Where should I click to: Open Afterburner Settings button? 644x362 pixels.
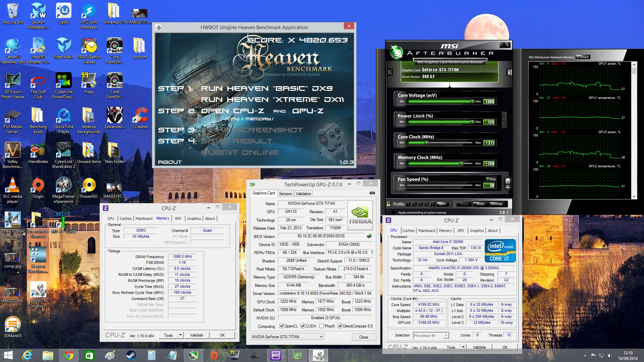(496, 204)
